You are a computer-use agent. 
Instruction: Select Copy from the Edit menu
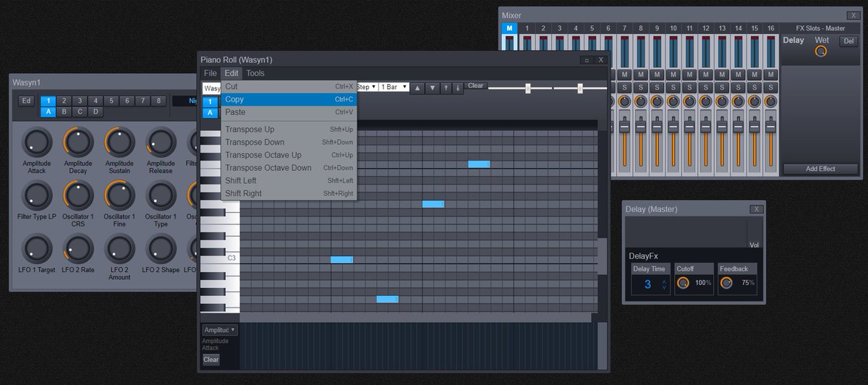pyautogui.click(x=289, y=99)
